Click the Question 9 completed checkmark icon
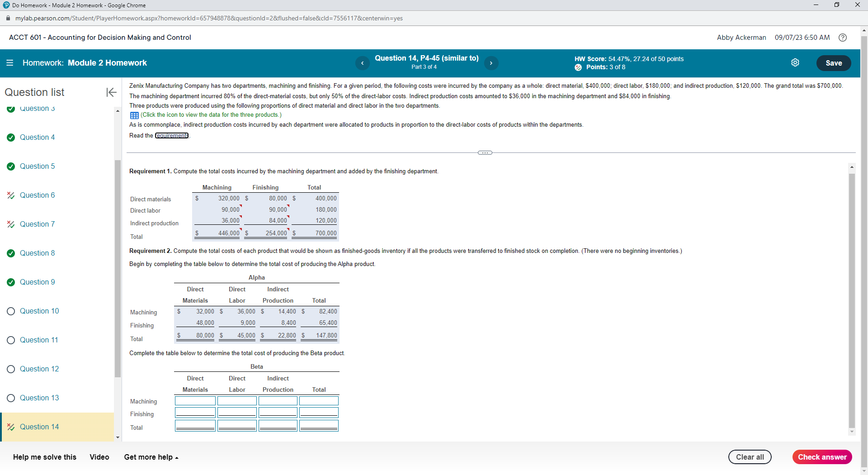 tap(11, 282)
